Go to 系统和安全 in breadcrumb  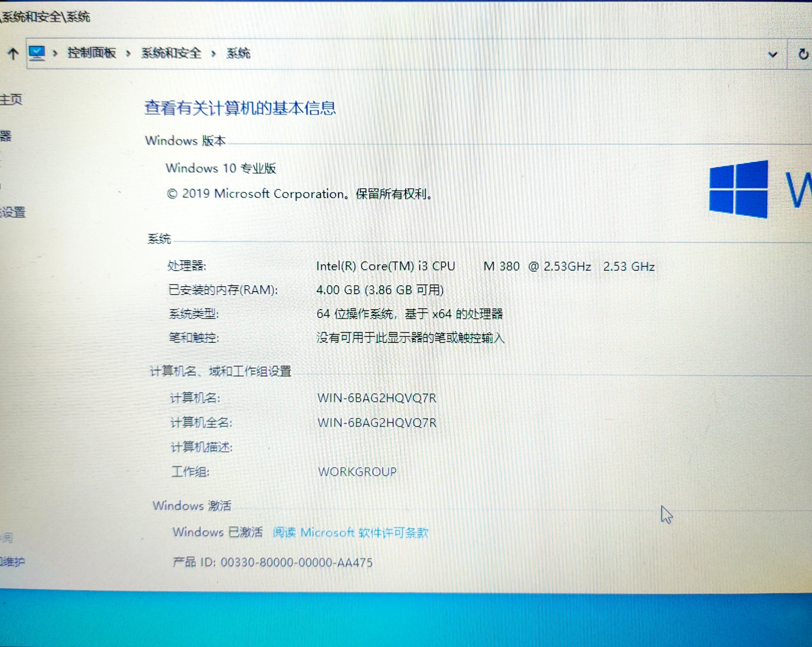[x=171, y=53]
